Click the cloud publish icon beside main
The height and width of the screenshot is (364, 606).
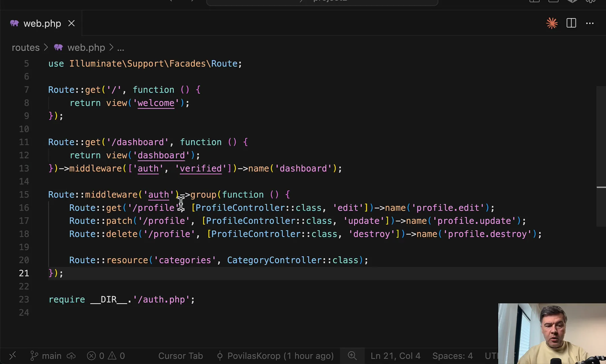(71, 356)
